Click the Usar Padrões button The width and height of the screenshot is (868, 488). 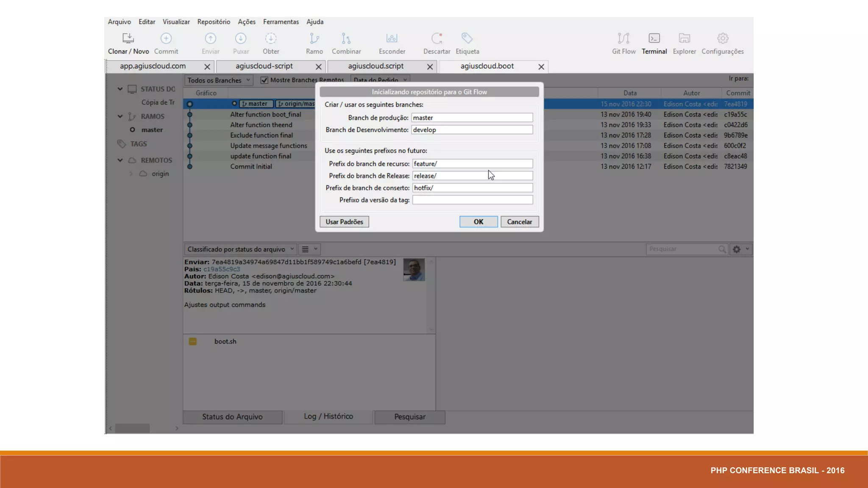344,222
